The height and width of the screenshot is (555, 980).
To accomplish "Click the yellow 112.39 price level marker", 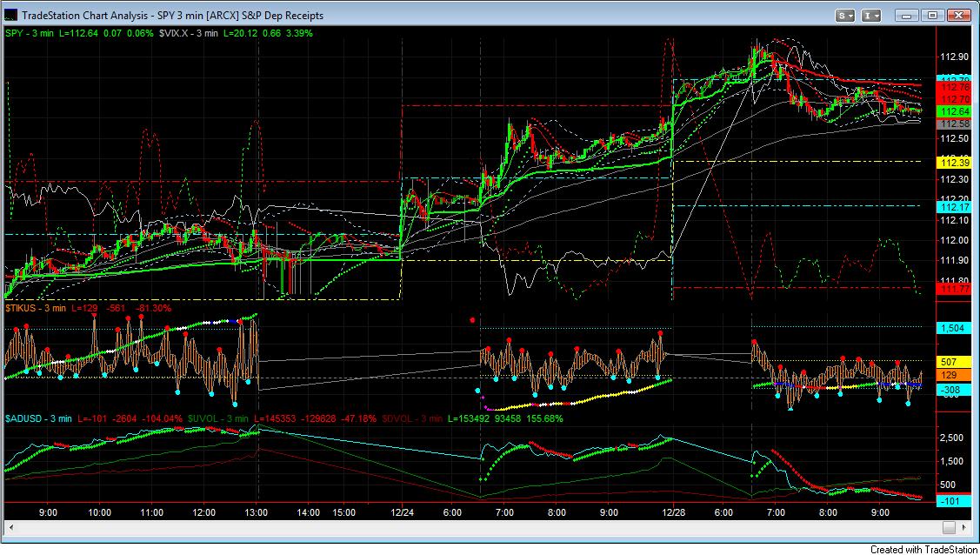I will (954, 163).
